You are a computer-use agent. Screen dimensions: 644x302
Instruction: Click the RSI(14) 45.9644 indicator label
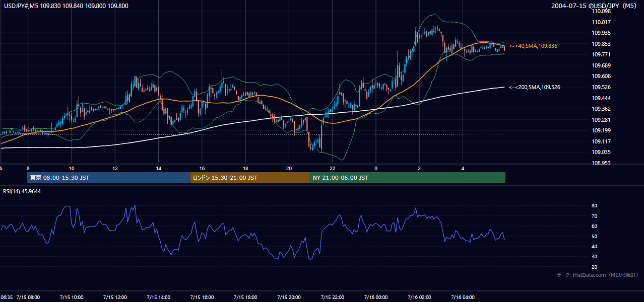(22, 191)
